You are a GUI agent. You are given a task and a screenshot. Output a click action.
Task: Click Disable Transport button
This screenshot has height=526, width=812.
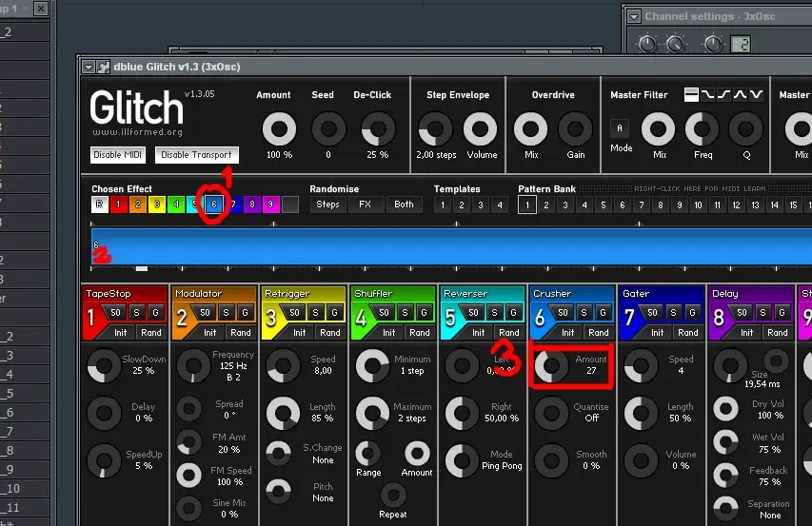pyautogui.click(x=196, y=155)
